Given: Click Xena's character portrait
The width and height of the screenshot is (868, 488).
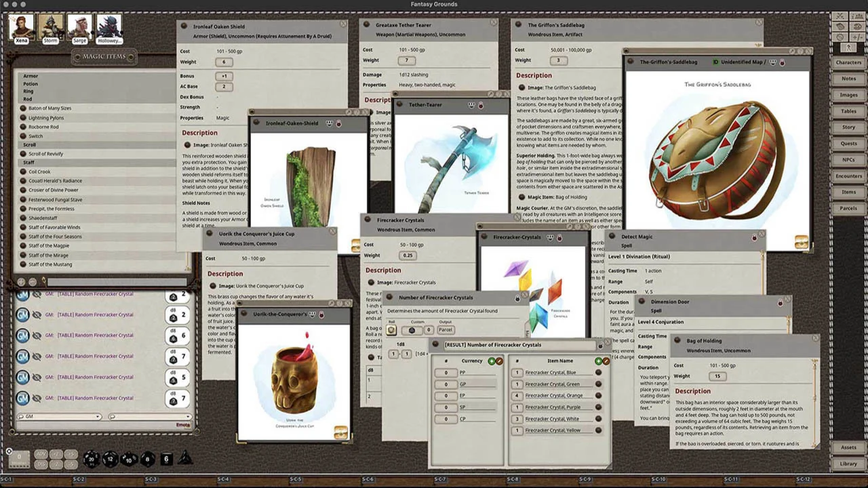Looking at the screenshot, I should tap(22, 28).
